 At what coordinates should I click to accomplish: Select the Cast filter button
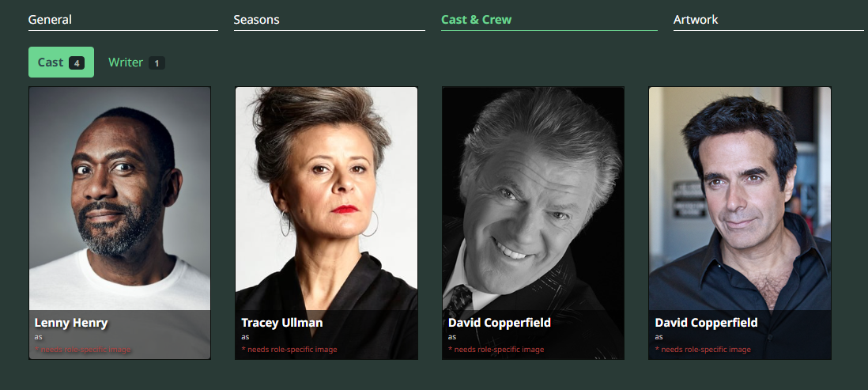click(x=61, y=62)
